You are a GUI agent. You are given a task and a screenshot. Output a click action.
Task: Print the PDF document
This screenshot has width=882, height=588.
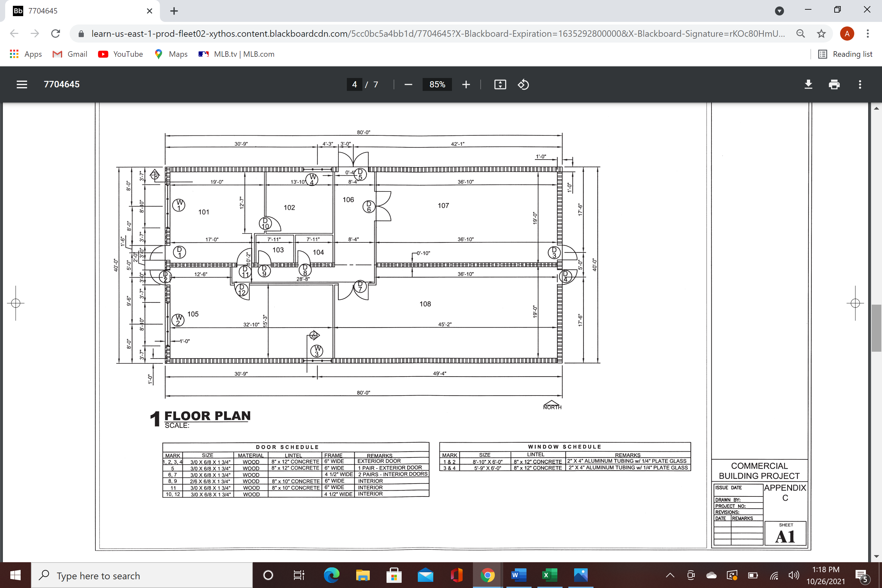(834, 84)
